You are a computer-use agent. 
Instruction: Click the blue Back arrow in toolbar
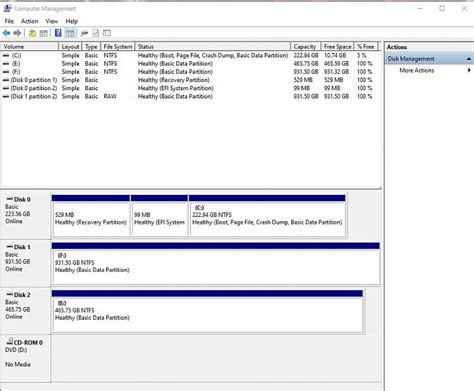(6, 33)
